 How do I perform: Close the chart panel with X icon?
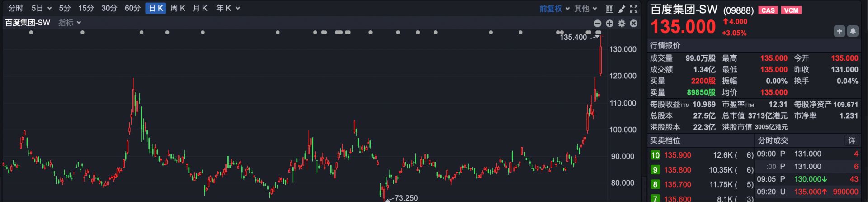coord(634,24)
